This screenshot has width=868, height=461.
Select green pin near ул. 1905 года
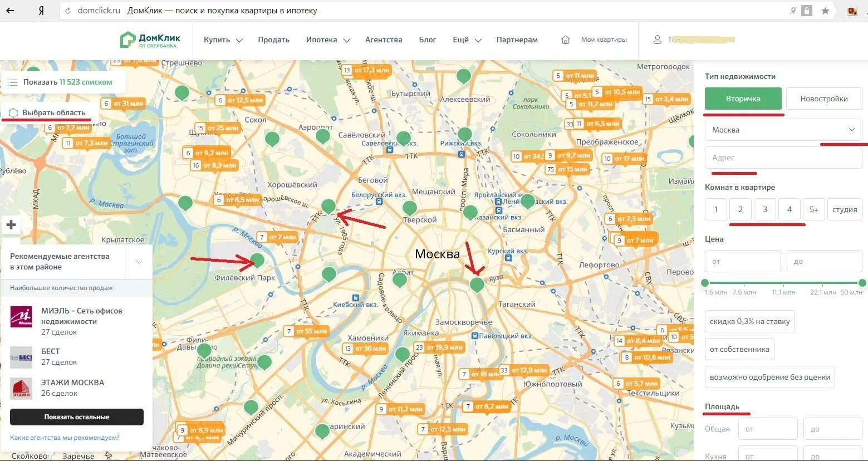point(328,207)
